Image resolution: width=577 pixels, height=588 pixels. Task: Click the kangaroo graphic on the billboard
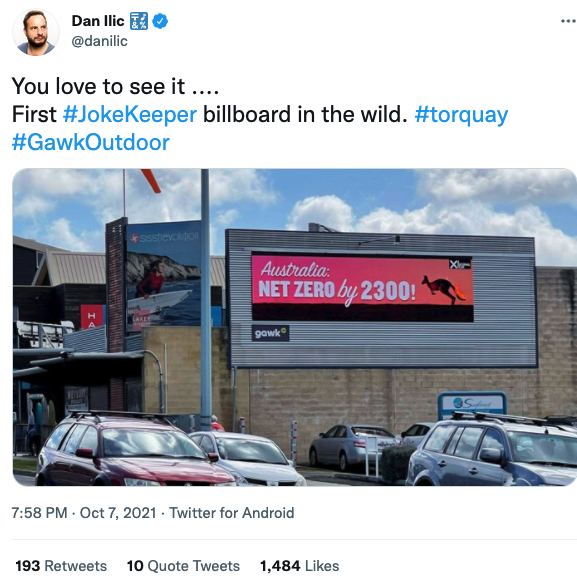point(443,289)
